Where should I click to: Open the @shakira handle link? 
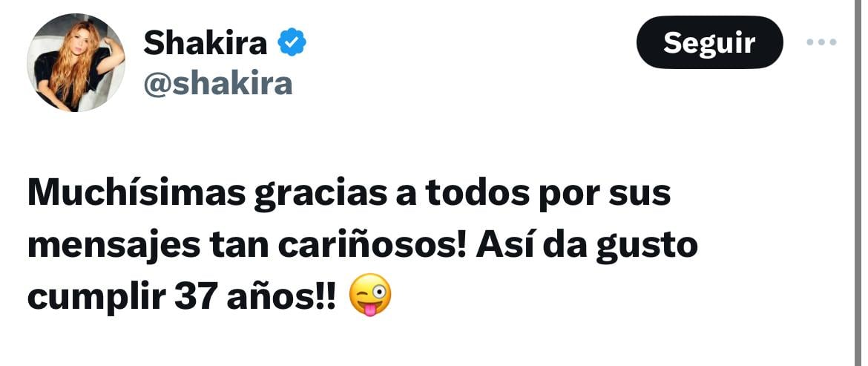point(218,84)
